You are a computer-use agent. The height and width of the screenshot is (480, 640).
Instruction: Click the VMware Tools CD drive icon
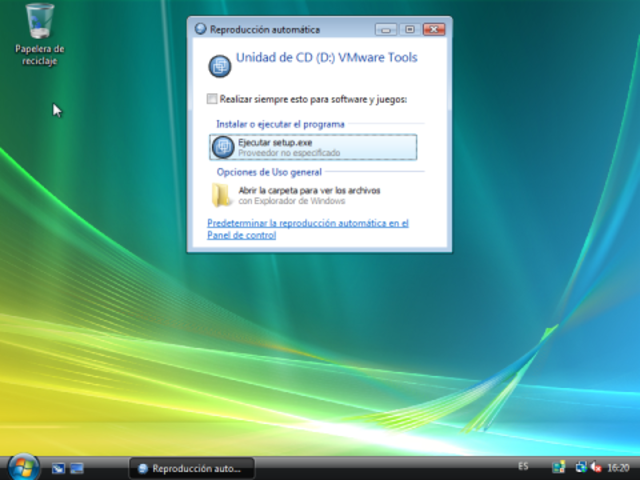(x=220, y=66)
